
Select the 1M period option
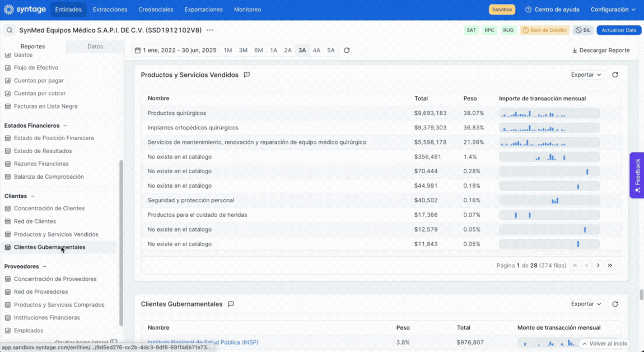[x=228, y=50]
